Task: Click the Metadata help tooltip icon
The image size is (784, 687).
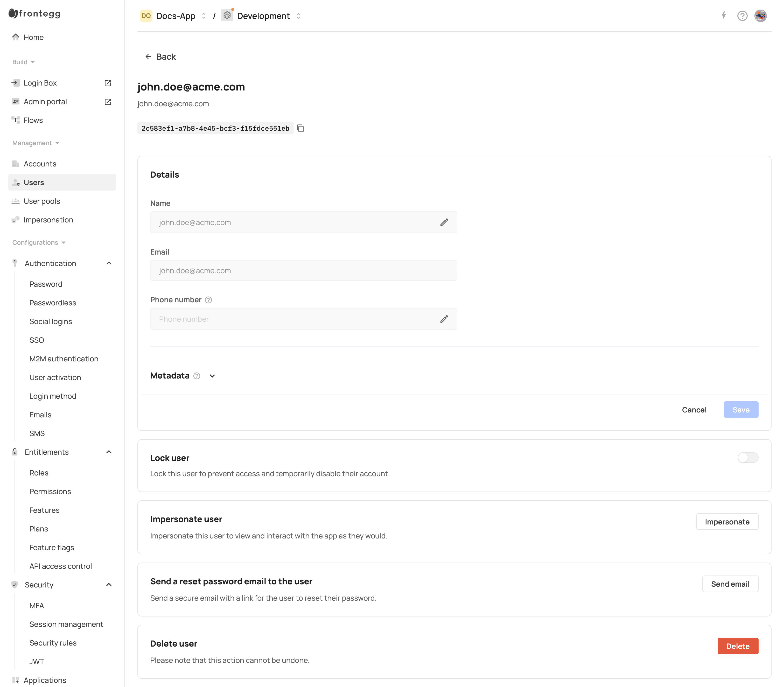Action: [x=197, y=376]
